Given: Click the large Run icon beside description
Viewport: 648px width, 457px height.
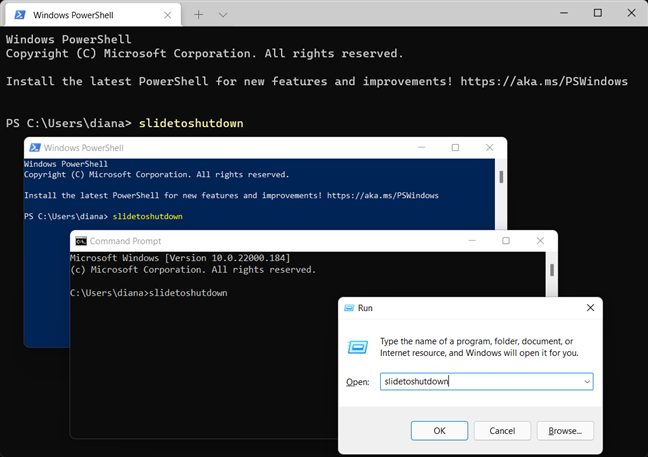Looking at the screenshot, I should (x=357, y=347).
